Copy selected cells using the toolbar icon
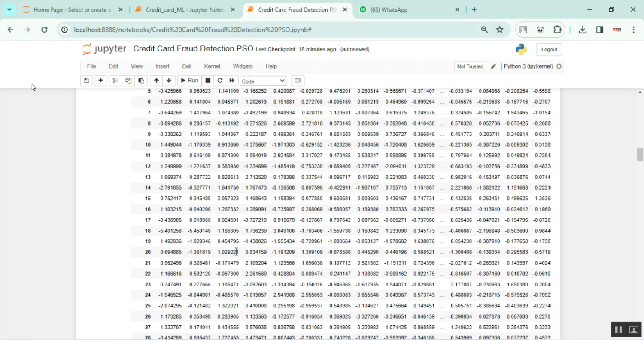The image size is (644, 340). [x=128, y=81]
